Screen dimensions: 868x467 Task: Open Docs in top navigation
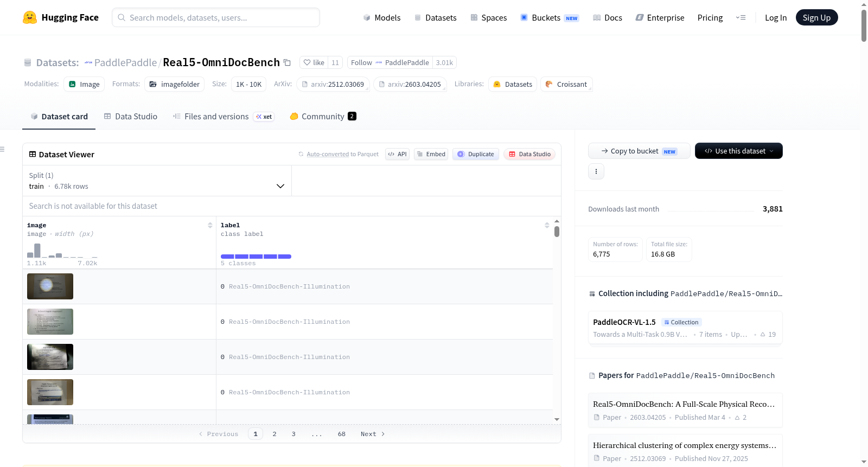[x=608, y=17]
